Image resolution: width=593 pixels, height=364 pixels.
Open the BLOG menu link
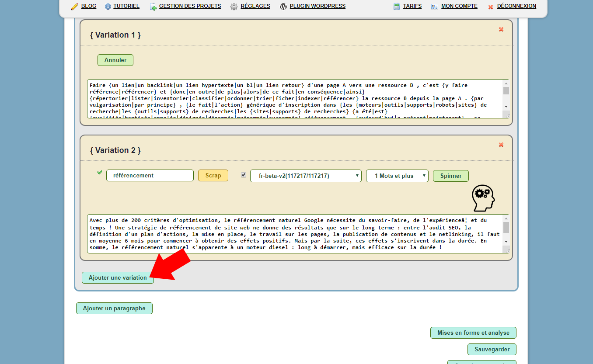point(89,6)
